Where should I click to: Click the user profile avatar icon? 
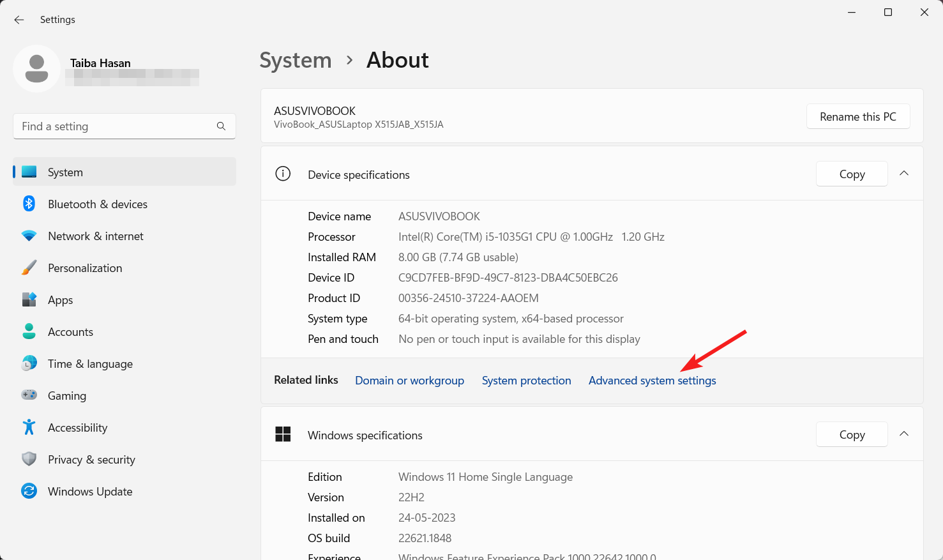click(x=36, y=68)
